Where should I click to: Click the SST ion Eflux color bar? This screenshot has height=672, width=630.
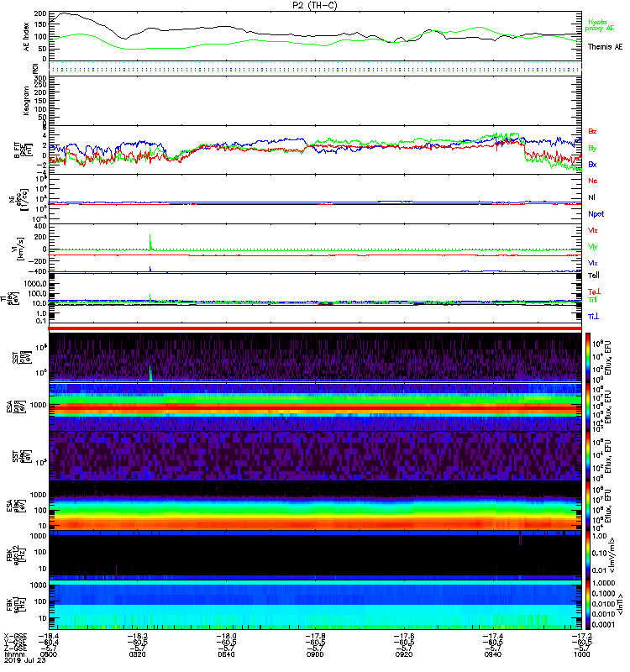588,357
